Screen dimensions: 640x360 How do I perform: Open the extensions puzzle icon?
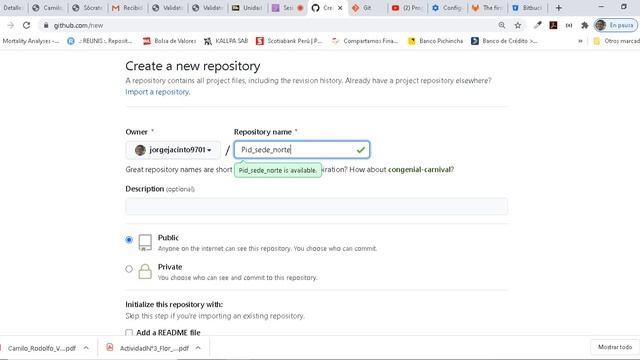(584, 25)
